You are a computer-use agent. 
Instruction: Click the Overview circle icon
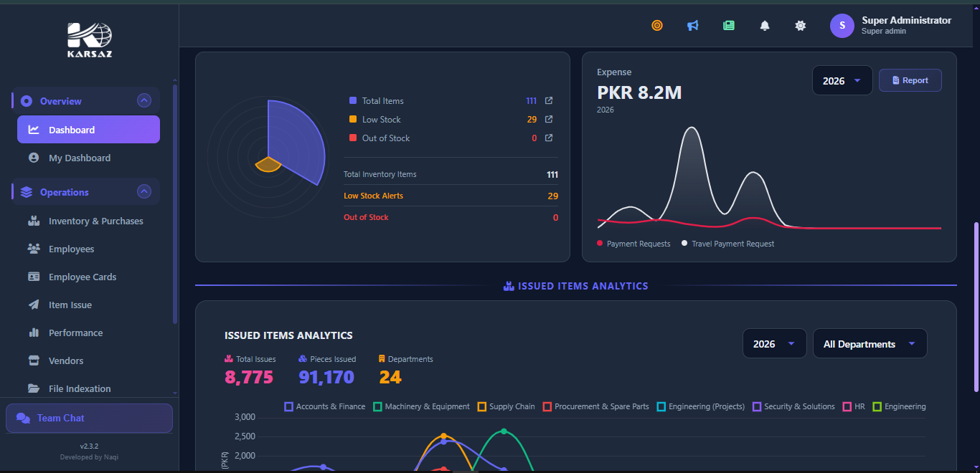point(27,101)
